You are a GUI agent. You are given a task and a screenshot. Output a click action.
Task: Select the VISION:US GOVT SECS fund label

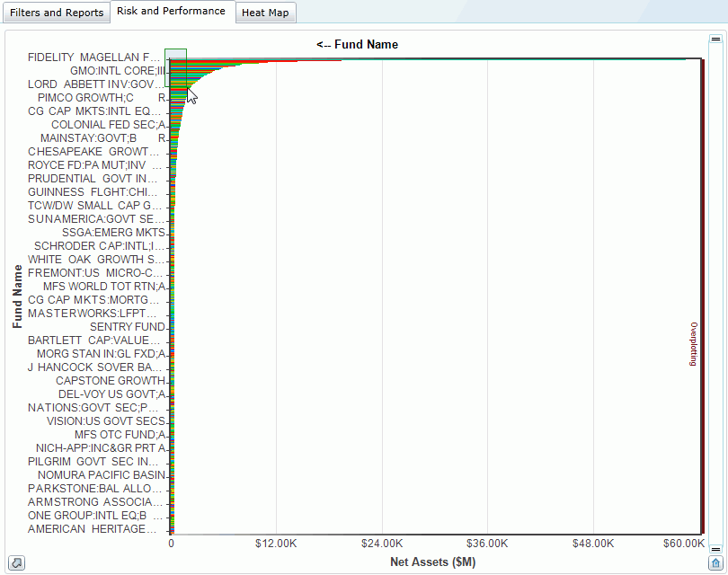point(106,420)
